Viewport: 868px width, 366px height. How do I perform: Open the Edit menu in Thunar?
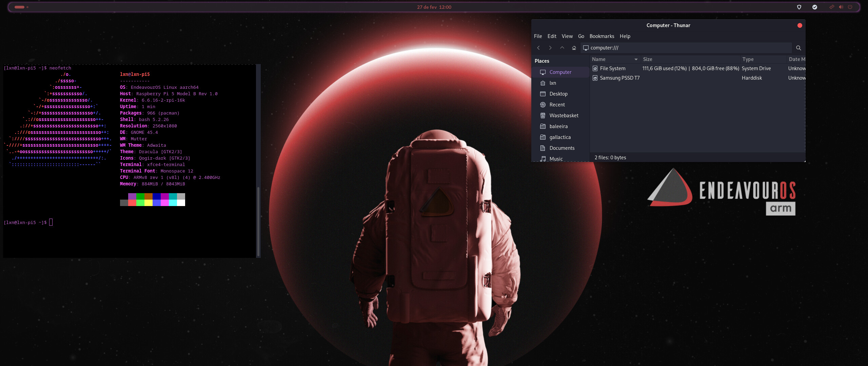(x=552, y=36)
